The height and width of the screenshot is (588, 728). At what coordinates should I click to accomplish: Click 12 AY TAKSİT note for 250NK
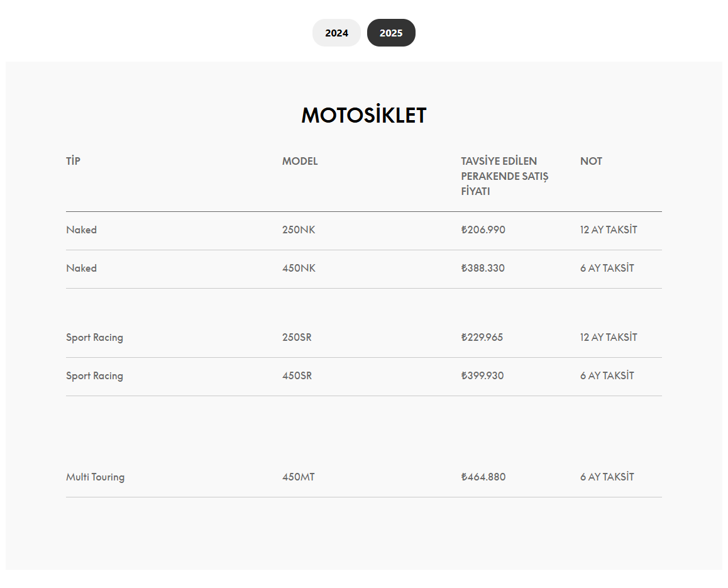point(609,230)
